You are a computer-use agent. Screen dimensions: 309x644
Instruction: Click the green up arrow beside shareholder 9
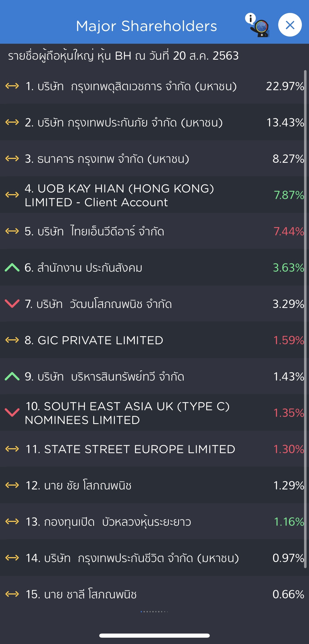(12, 376)
